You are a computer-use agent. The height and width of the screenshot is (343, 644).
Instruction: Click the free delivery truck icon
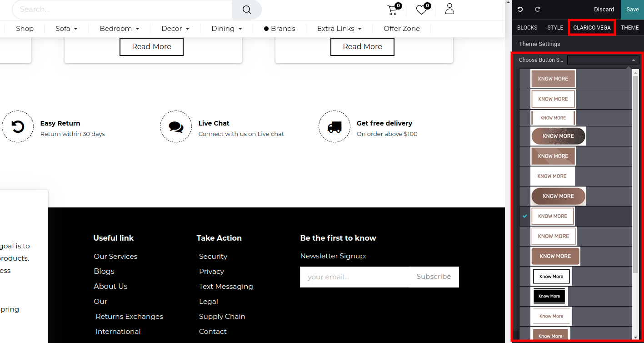[x=334, y=126]
